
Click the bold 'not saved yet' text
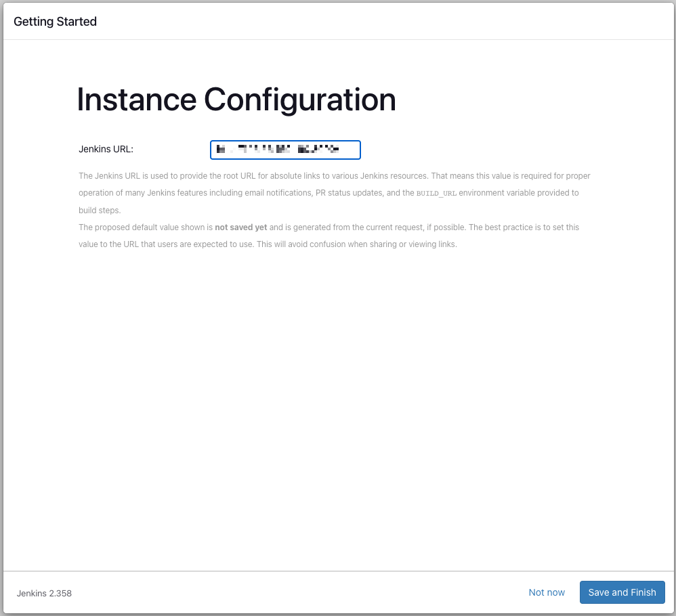pos(241,227)
